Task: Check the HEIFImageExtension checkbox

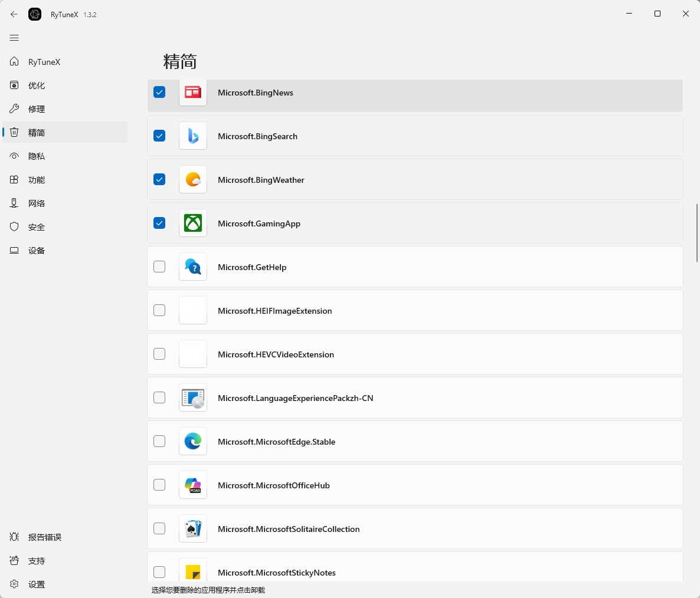Action: tap(159, 310)
